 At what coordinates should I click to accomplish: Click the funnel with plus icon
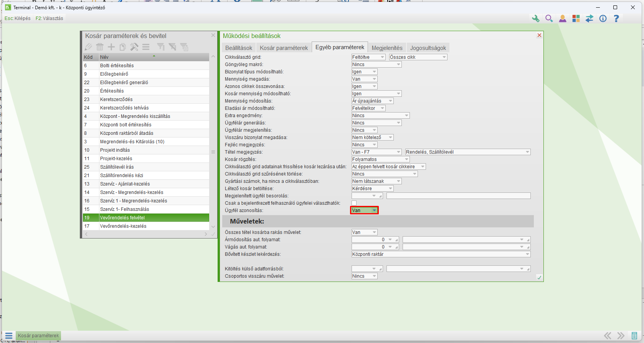point(184,47)
